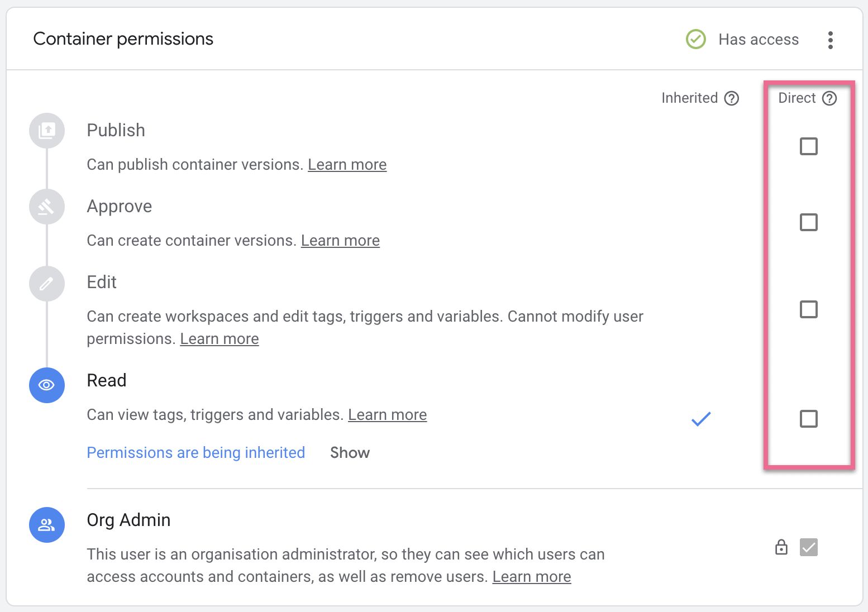The width and height of the screenshot is (868, 612).
Task: Open Learn more link under Publish
Action: point(347,165)
